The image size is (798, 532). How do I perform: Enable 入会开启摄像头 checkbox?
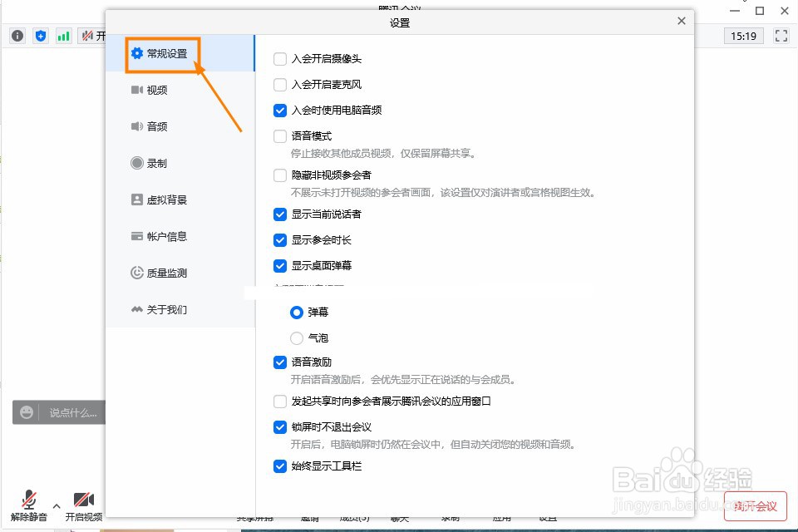(280, 58)
